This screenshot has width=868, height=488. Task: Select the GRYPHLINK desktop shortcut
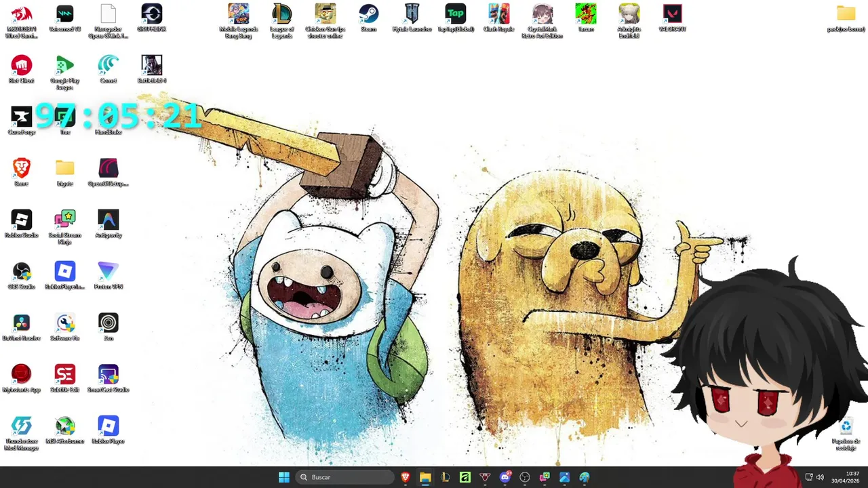[x=151, y=19]
